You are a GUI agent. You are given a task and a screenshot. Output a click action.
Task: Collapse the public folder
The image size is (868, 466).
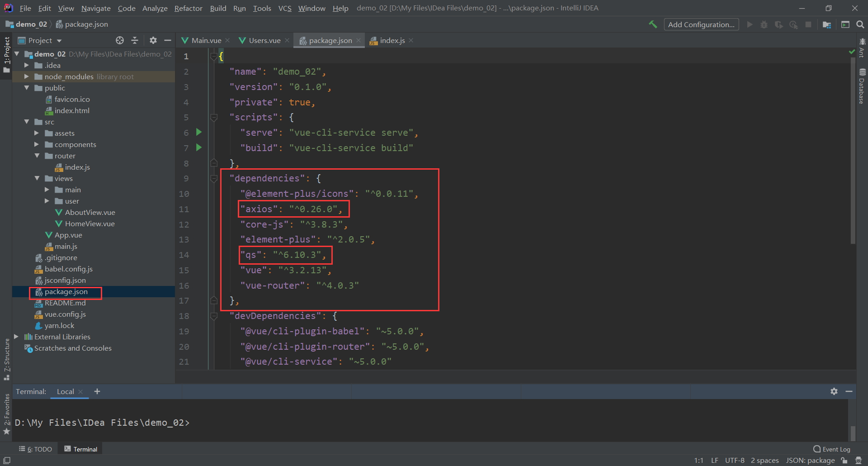click(27, 88)
